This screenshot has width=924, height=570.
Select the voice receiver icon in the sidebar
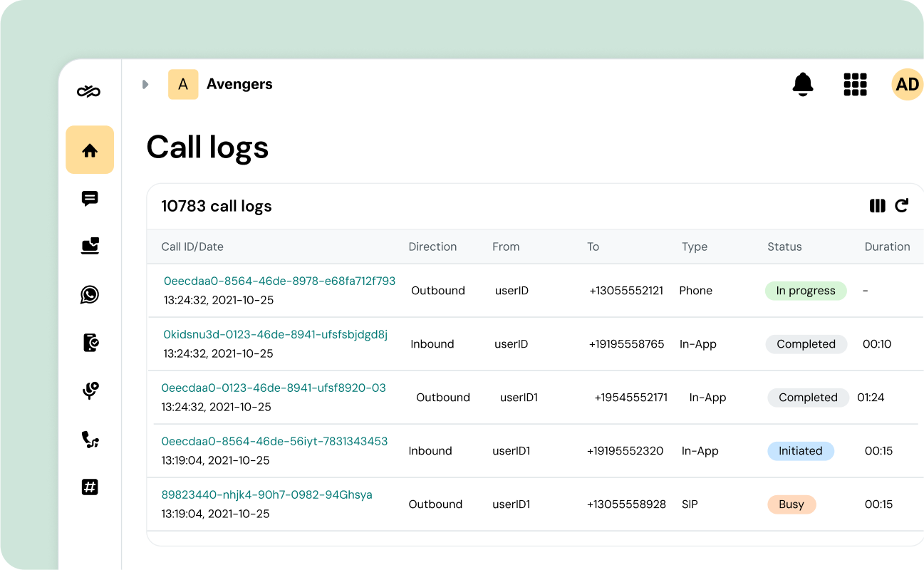(x=89, y=390)
